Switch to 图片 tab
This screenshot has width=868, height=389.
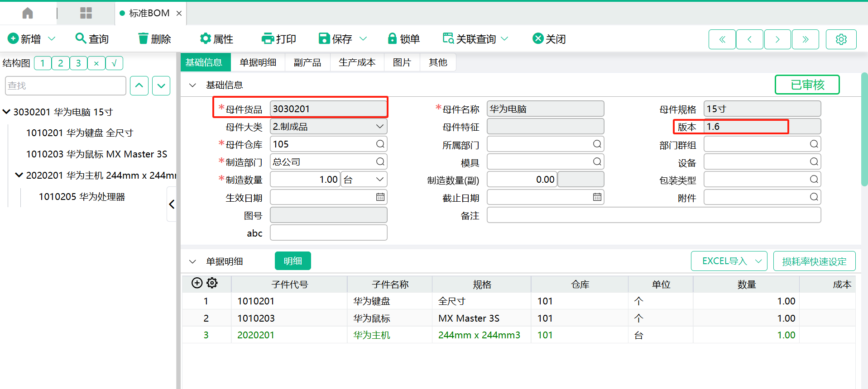point(402,62)
